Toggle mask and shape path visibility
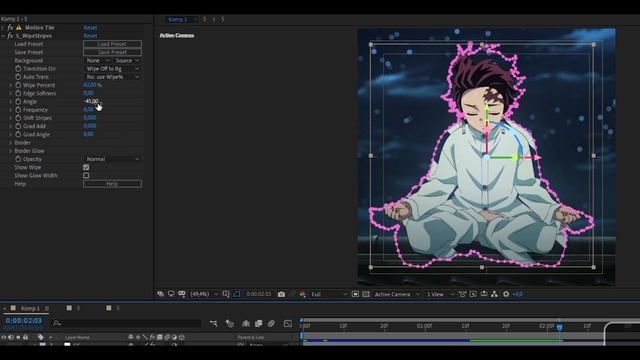Image resolution: width=640 pixels, height=360 pixels. click(237, 294)
